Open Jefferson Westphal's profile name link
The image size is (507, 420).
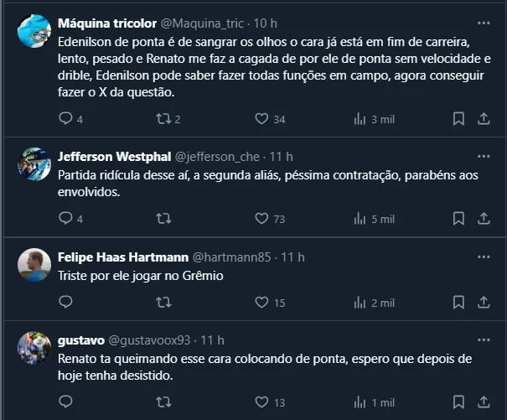click(113, 157)
